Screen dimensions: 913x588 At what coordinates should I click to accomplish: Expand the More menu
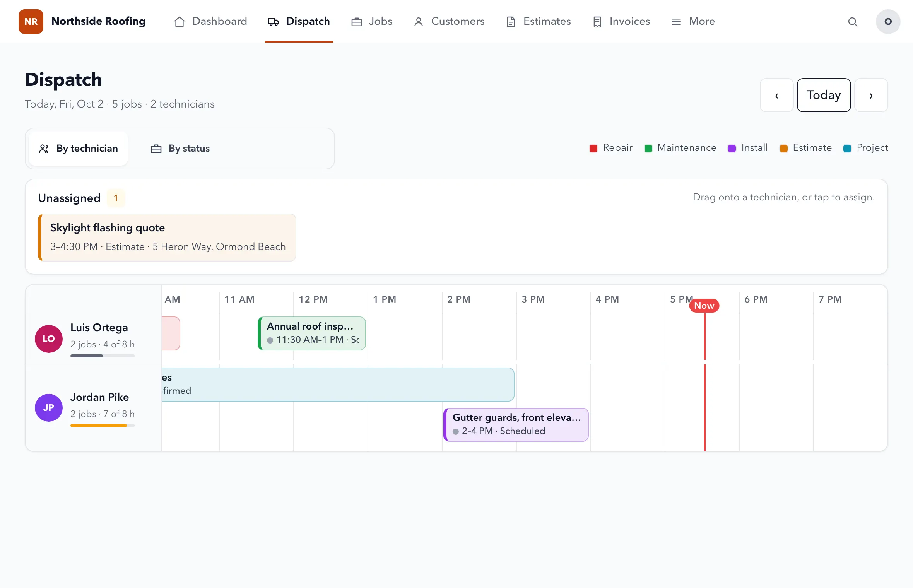(x=693, y=21)
